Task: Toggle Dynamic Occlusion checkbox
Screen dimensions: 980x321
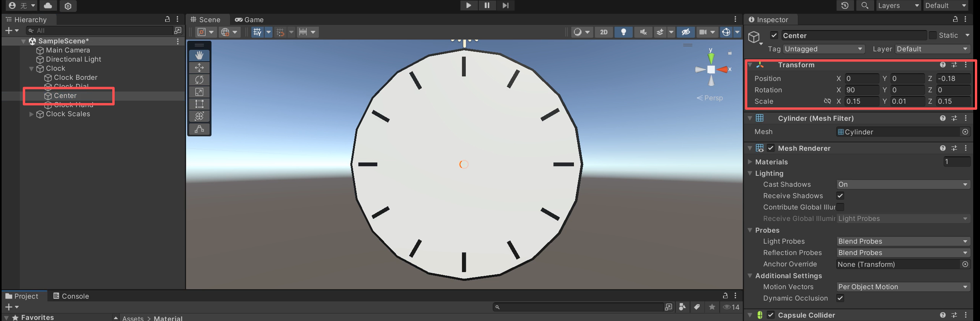Action: [x=840, y=298]
